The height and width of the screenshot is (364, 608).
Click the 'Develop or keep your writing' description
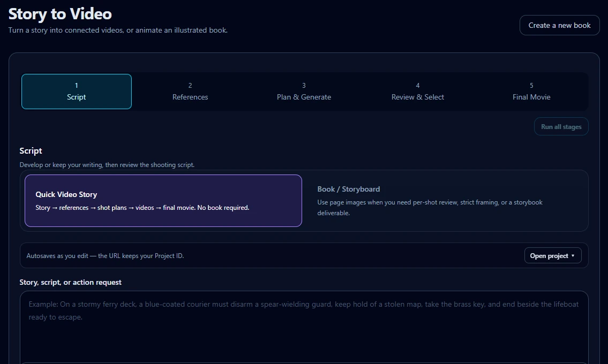[x=107, y=165]
